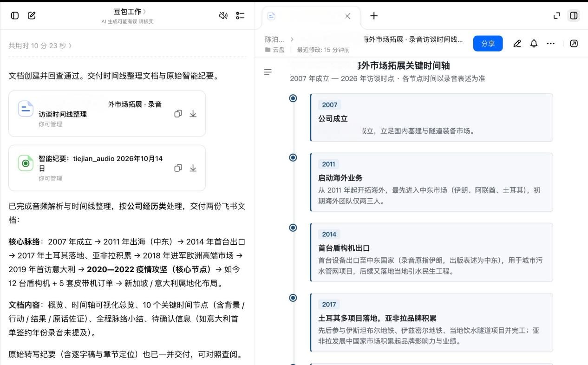Image resolution: width=588 pixels, height=365 pixels.
Task: Download the 智能纪要 document
Action: pyautogui.click(x=193, y=168)
